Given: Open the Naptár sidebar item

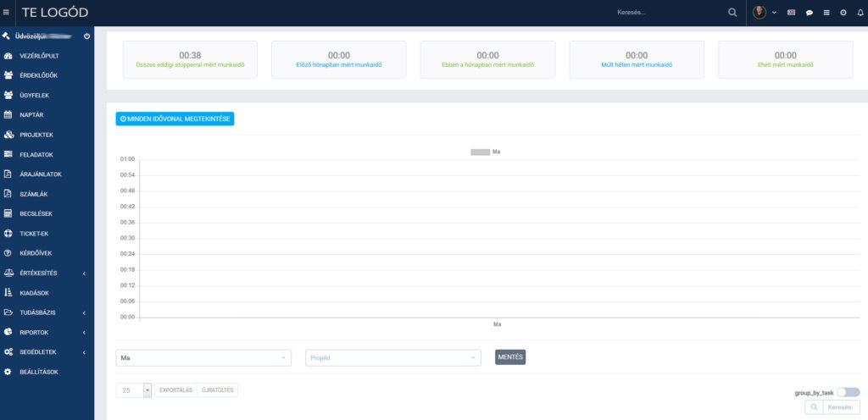Looking at the screenshot, I should coord(31,115).
